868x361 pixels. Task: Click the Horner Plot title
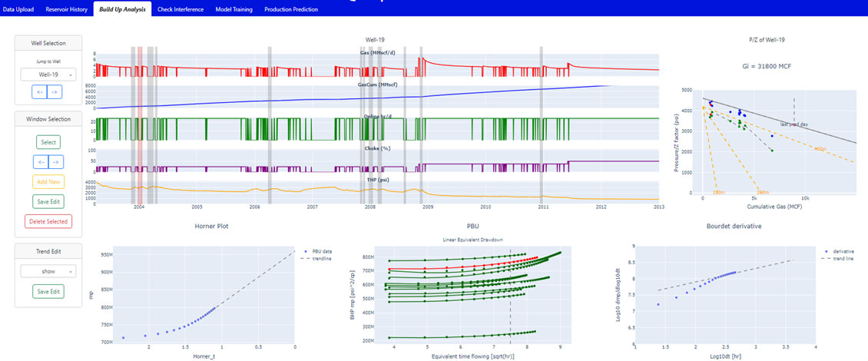click(x=211, y=227)
